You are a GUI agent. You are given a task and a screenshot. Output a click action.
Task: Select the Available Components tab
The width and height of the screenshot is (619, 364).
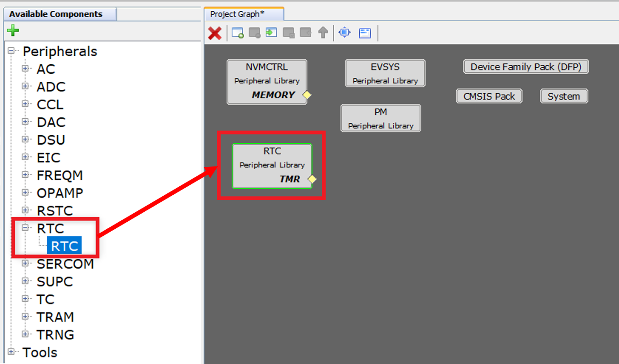pos(56,14)
